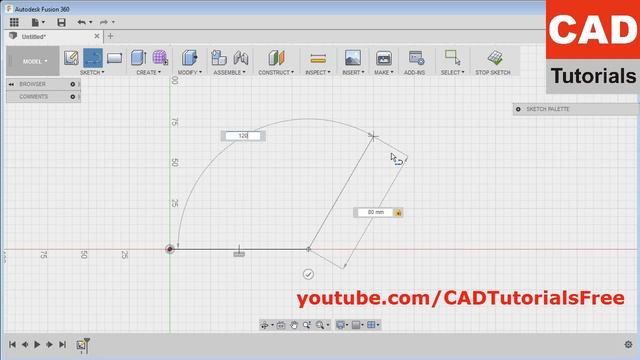The height and width of the screenshot is (360, 640).
Task: Save the design with the floppy icon
Action: click(61, 22)
